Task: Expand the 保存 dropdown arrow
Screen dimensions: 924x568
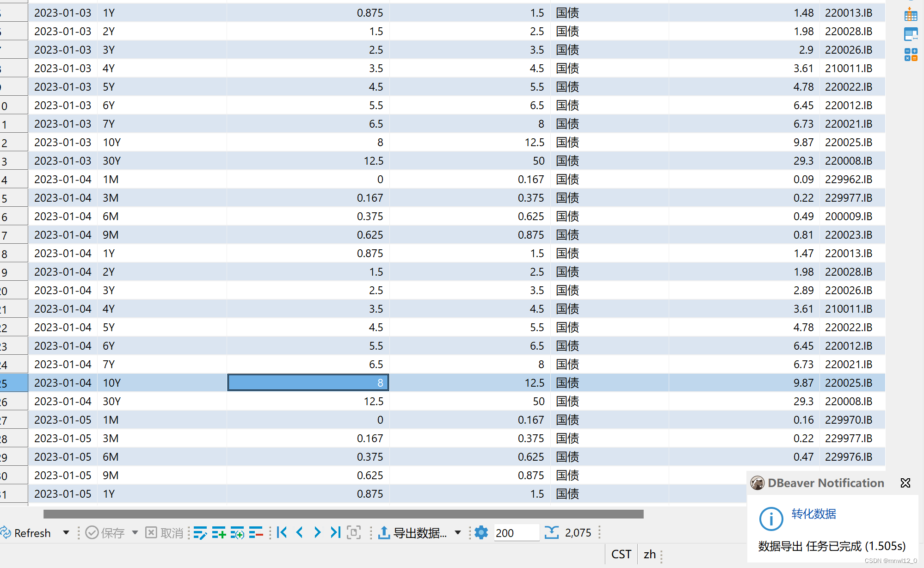Action: (x=135, y=532)
